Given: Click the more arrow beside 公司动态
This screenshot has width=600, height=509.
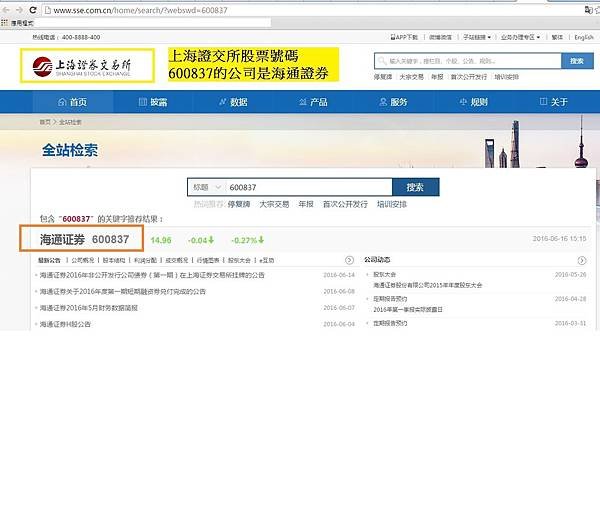Looking at the screenshot, I should coord(582,261).
